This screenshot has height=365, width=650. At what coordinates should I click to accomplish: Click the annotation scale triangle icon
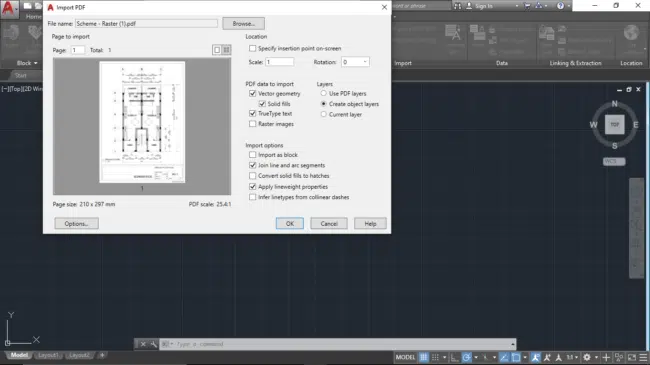[x=558, y=357]
